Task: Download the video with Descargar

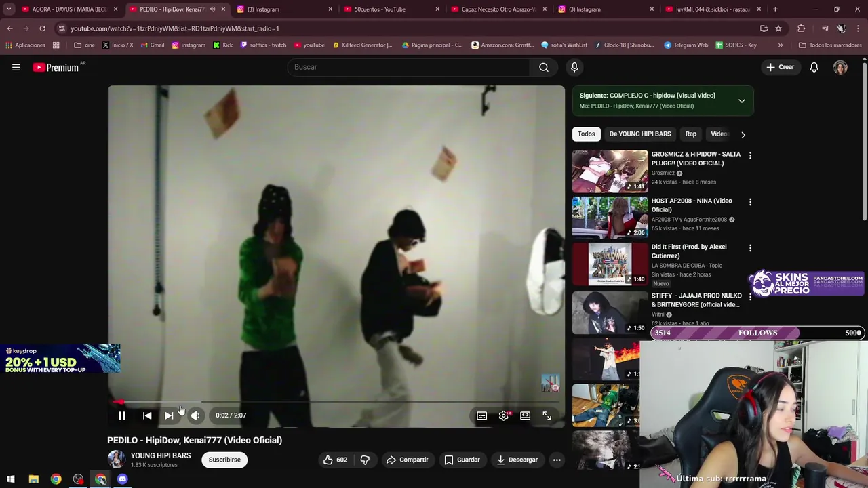Action: 517,460
